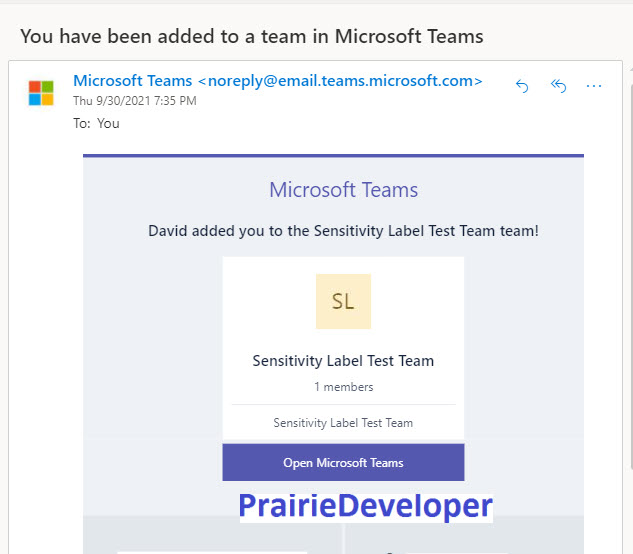This screenshot has height=554, width=633.
Task: Click the Microsoft Teams heading in email body
Action: click(x=344, y=190)
